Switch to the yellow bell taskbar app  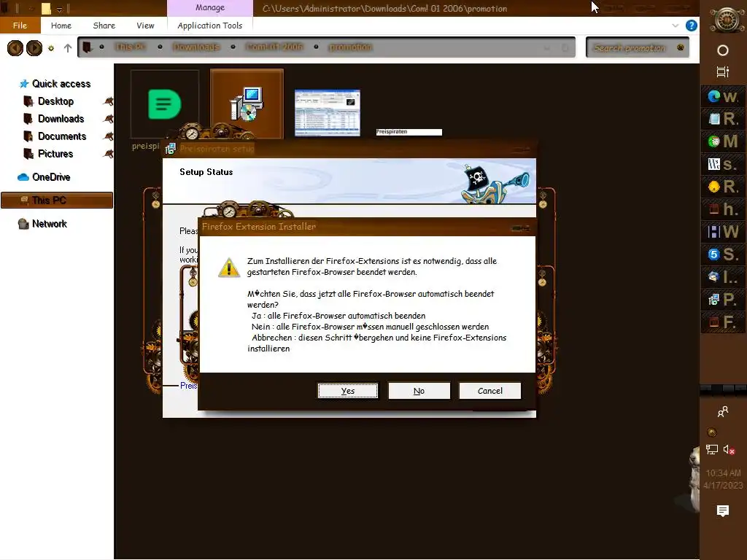click(x=723, y=187)
